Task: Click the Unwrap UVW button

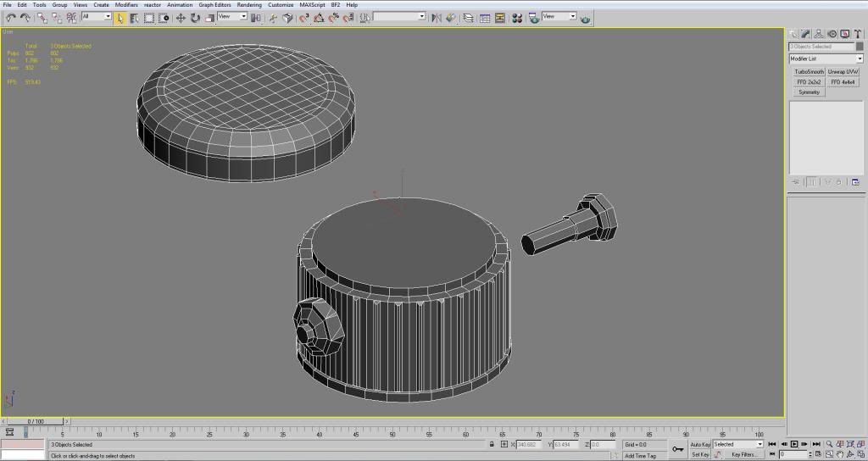Action: (x=843, y=72)
